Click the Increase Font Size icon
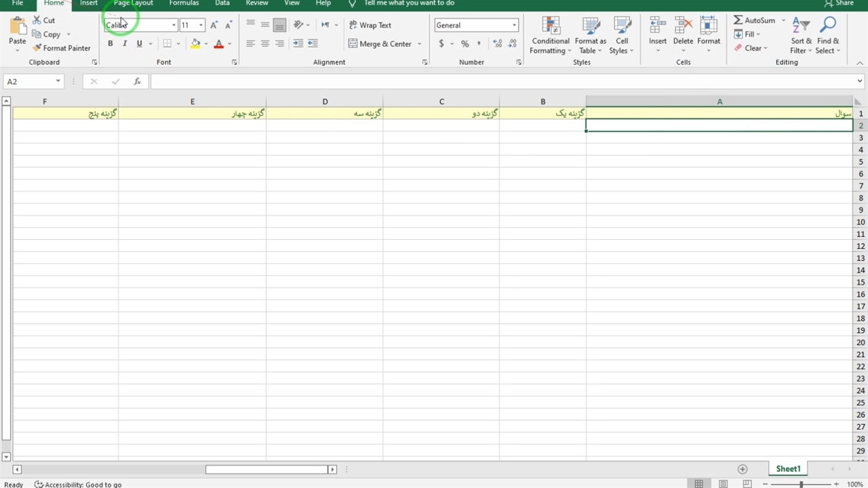This screenshot has width=868, height=488. 214,25
